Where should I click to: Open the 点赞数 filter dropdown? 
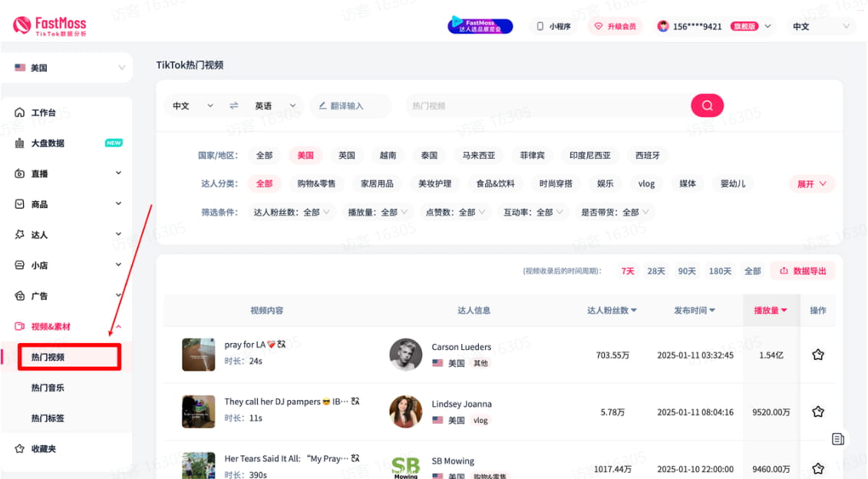click(x=455, y=212)
